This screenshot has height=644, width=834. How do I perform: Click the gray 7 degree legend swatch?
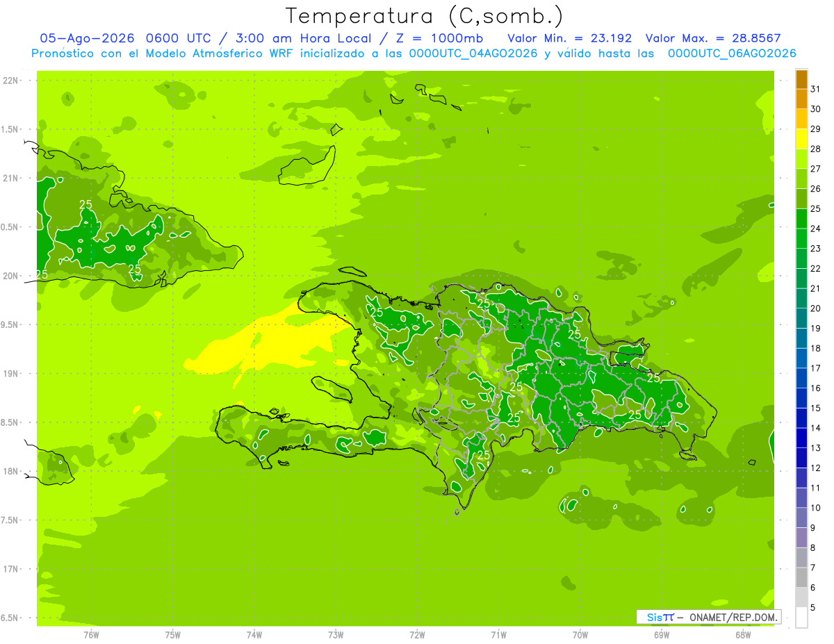[801, 558]
